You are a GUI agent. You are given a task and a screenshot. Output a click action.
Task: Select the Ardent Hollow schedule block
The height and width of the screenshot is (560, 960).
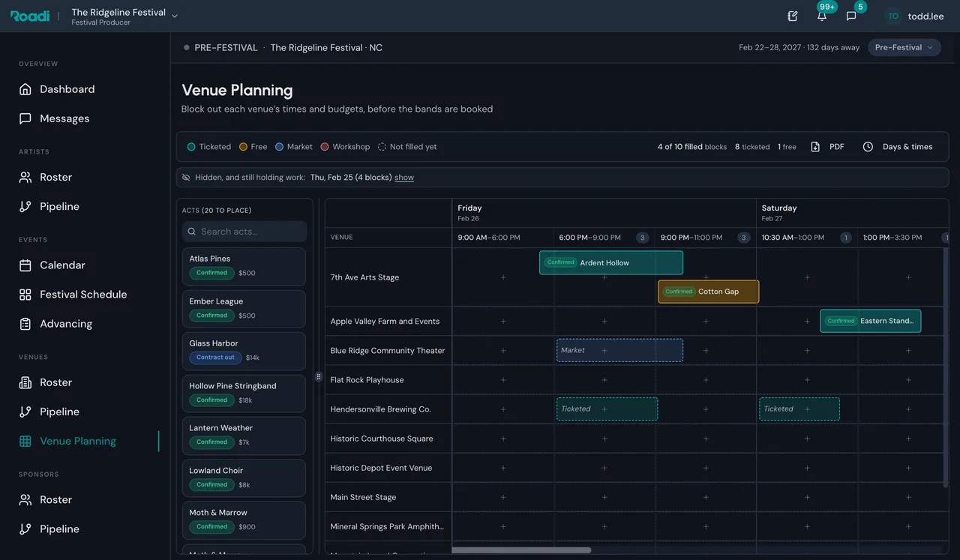click(611, 262)
